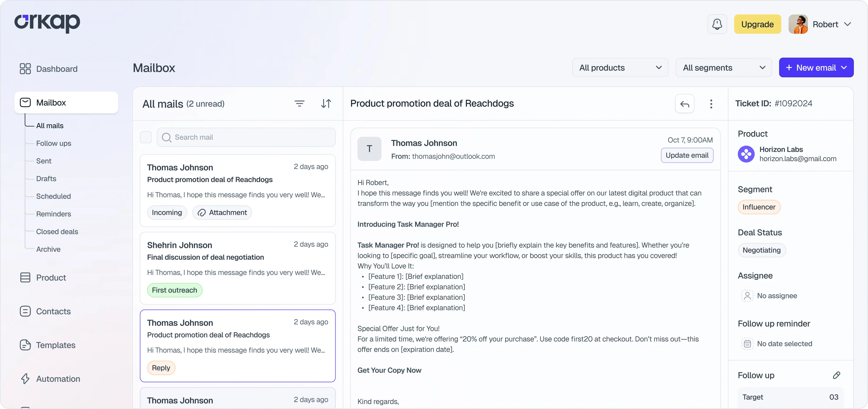Open the Reminders folder
The image size is (868, 409).
tap(54, 214)
